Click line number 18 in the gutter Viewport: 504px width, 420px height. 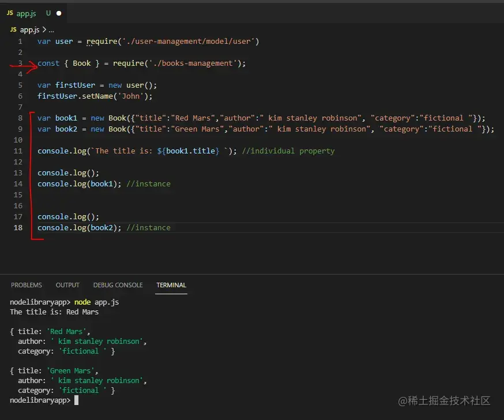coord(18,228)
